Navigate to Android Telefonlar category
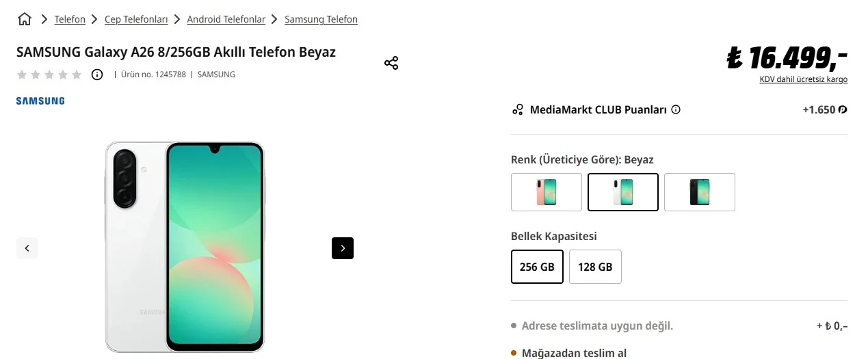Screen dimensions: 868x359 tap(226, 19)
